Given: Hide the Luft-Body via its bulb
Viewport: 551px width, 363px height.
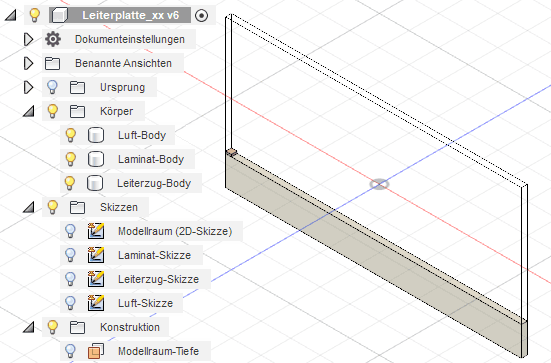Looking at the screenshot, I should (x=71, y=135).
